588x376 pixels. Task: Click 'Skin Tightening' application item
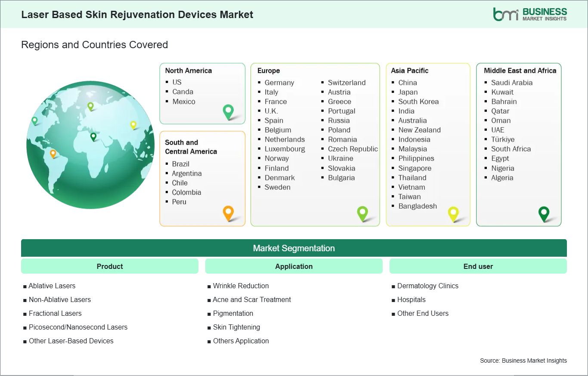coord(237,327)
